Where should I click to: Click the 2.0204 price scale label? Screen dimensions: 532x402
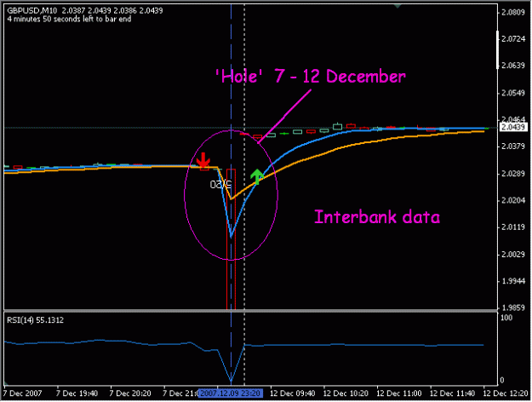(x=513, y=200)
